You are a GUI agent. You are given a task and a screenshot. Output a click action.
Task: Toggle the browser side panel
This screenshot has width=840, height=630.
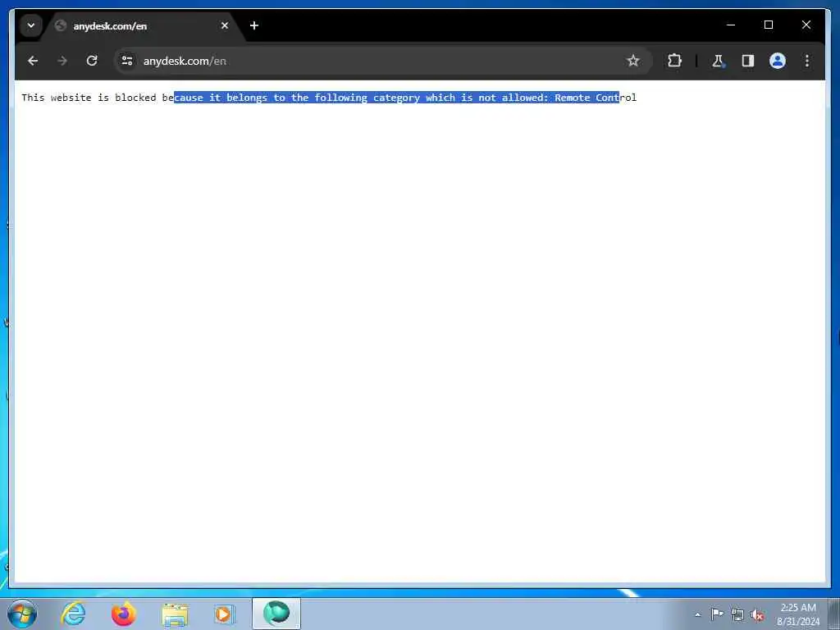pyautogui.click(x=748, y=61)
